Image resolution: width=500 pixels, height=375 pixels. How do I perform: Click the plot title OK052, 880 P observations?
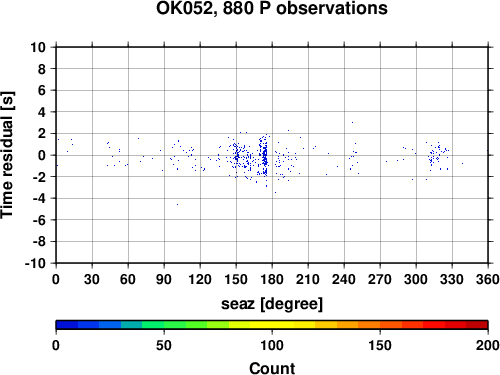tap(272, 8)
